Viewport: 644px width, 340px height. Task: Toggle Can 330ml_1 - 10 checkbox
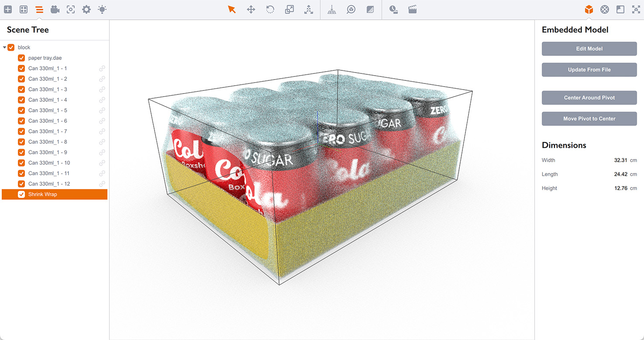21,163
